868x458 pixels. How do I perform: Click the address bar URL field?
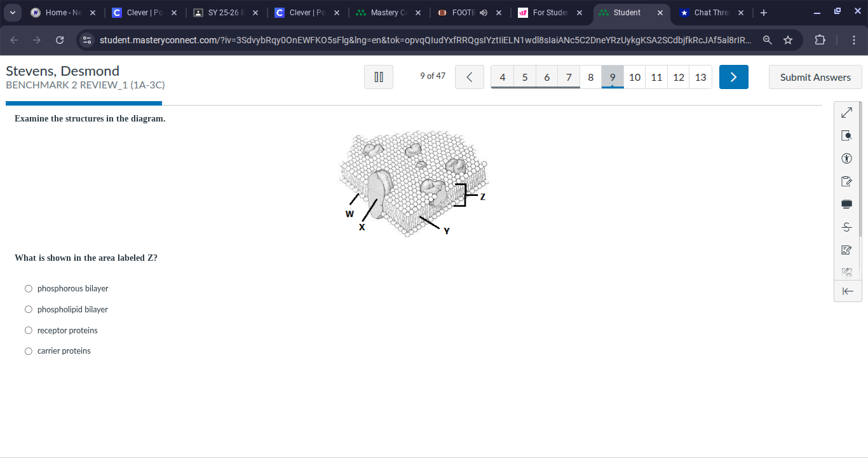pyautogui.click(x=426, y=40)
